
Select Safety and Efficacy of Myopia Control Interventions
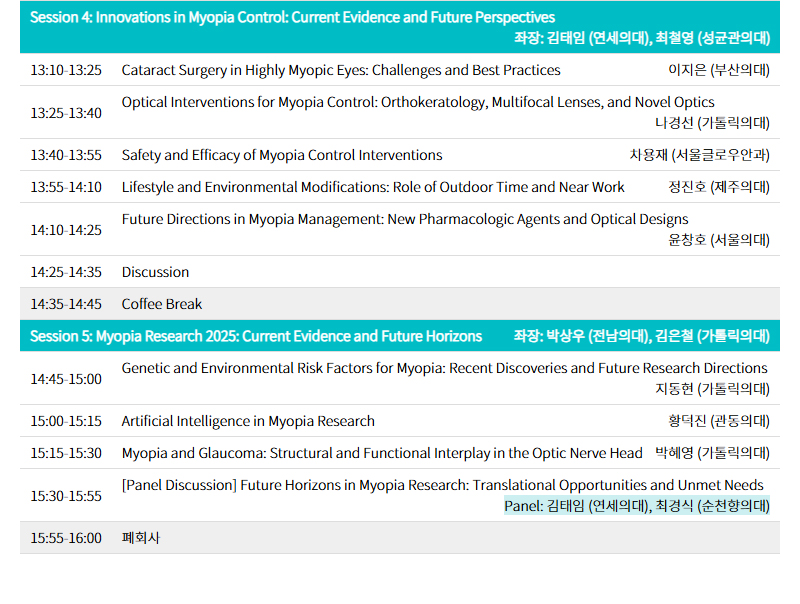pos(282,155)
